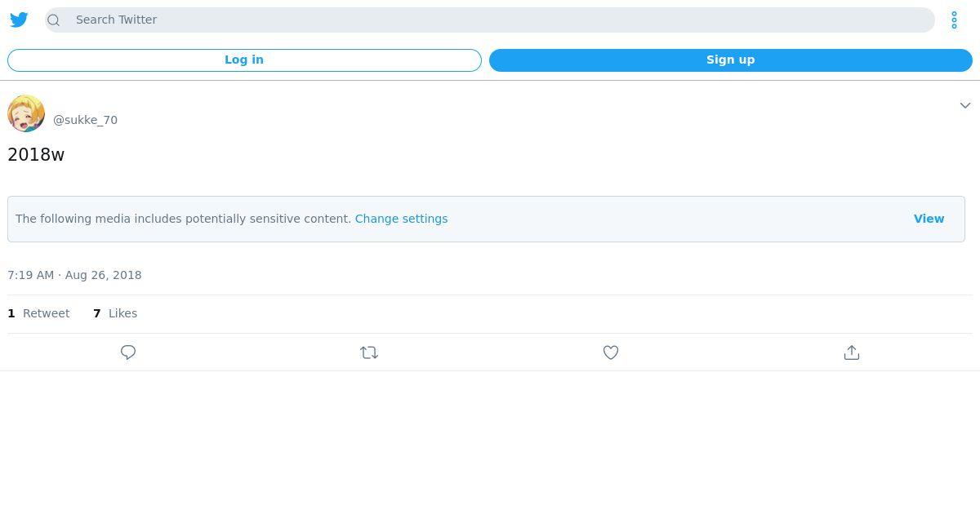Click the Twitter bird logo
980x514 pixels.
pyautogui.click(x=19, y=20)
